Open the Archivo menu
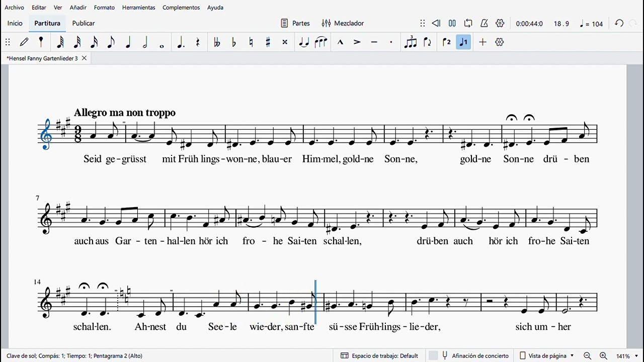The image size is (644, 362). 14,8
